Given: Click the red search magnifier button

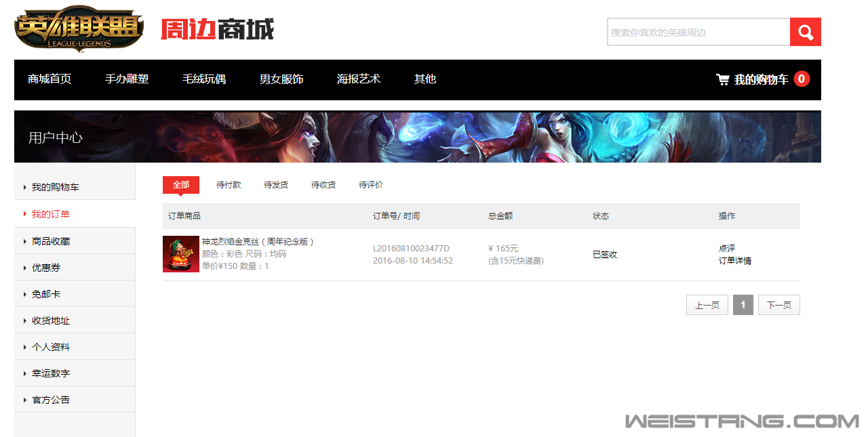Looking at the screenshot, I should (x=806, y=32).
